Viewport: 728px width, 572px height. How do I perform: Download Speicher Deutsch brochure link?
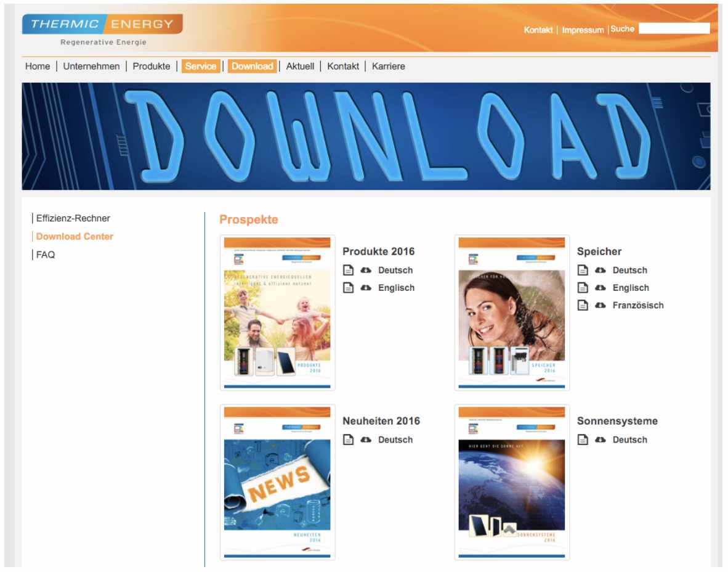[x=630, y=271]
